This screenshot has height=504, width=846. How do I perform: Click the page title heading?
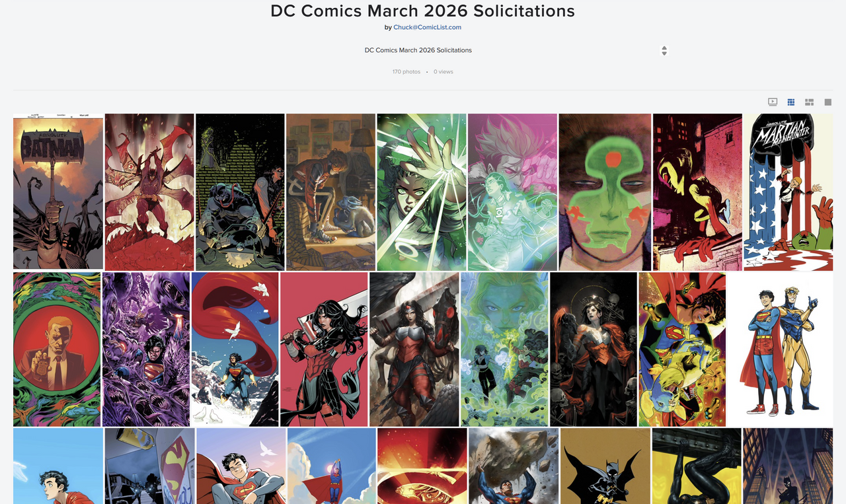tap(423, 11)
